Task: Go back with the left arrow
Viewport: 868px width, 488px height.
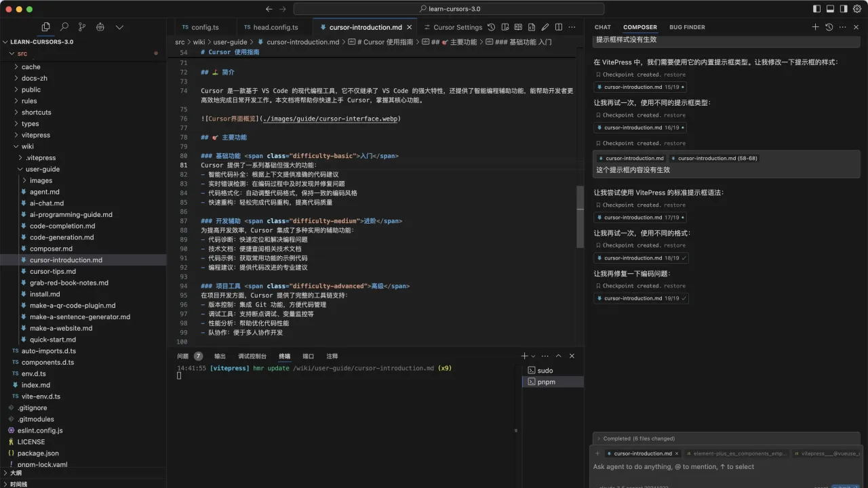Action: pyautogui.click(x=269, y=9)
